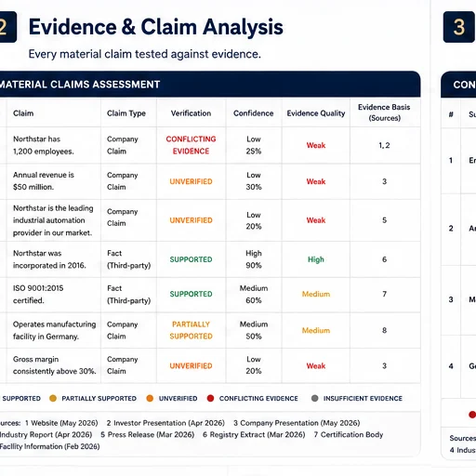Select the claim ISO 9001:2015 certified
Screen dimensions: 476x476
tap(38, 294)
